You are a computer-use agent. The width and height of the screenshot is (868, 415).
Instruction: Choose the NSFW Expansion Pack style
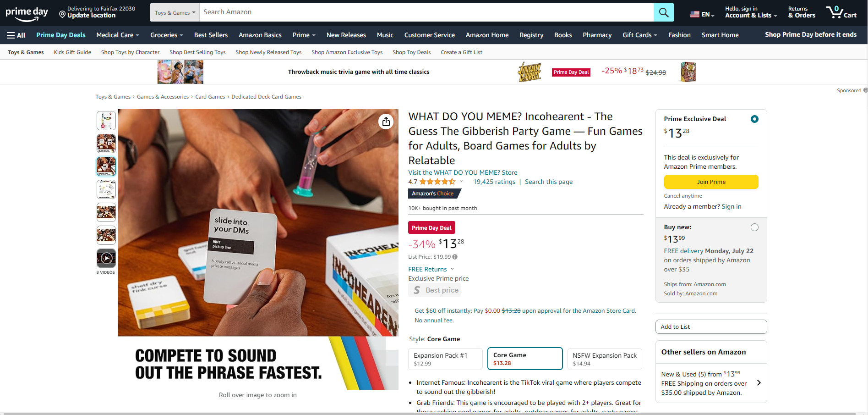coord(605,359)
